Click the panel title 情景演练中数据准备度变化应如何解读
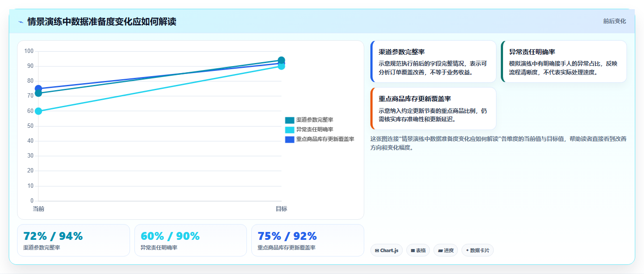Screen dimensions: 644x274 point(102,21)
